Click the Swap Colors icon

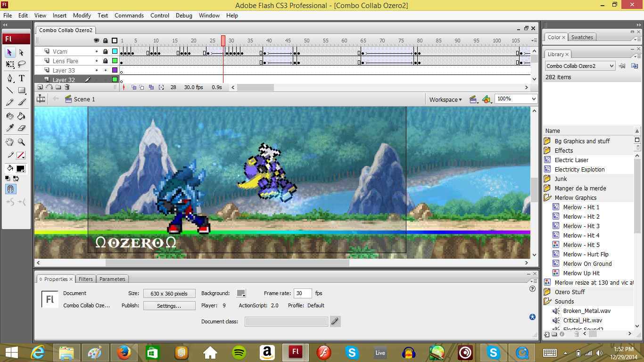click(x=16, y=178)
